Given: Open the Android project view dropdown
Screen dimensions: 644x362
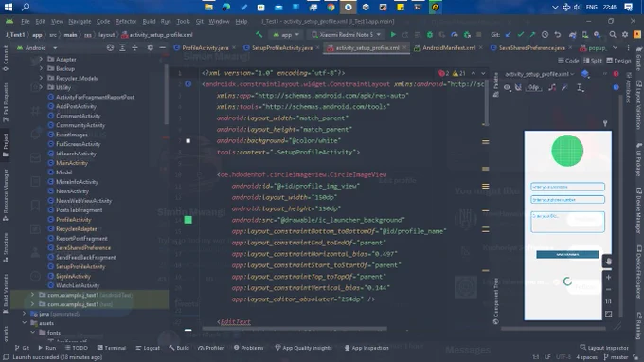Looking at the screenshot, I should point(37,48).
